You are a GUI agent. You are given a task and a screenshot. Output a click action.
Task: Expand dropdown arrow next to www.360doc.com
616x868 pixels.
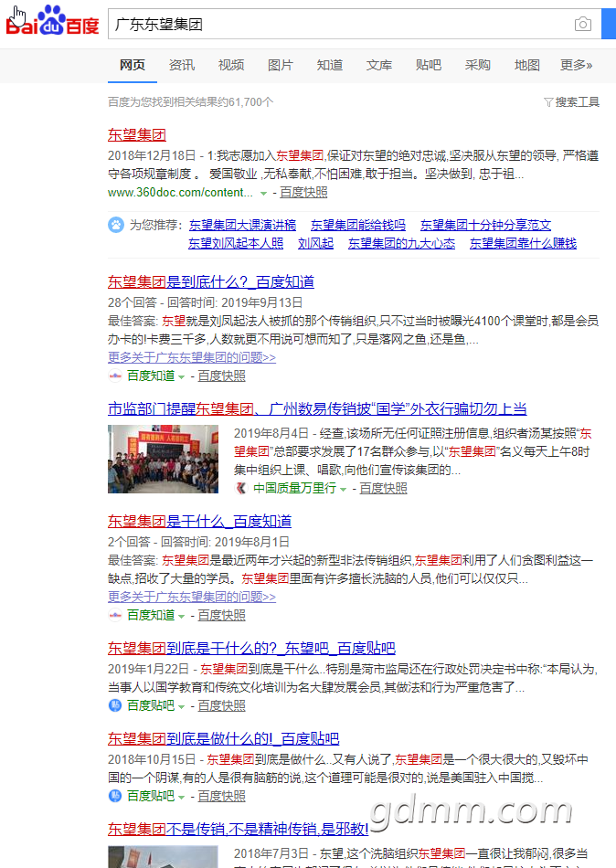[264, 193]
